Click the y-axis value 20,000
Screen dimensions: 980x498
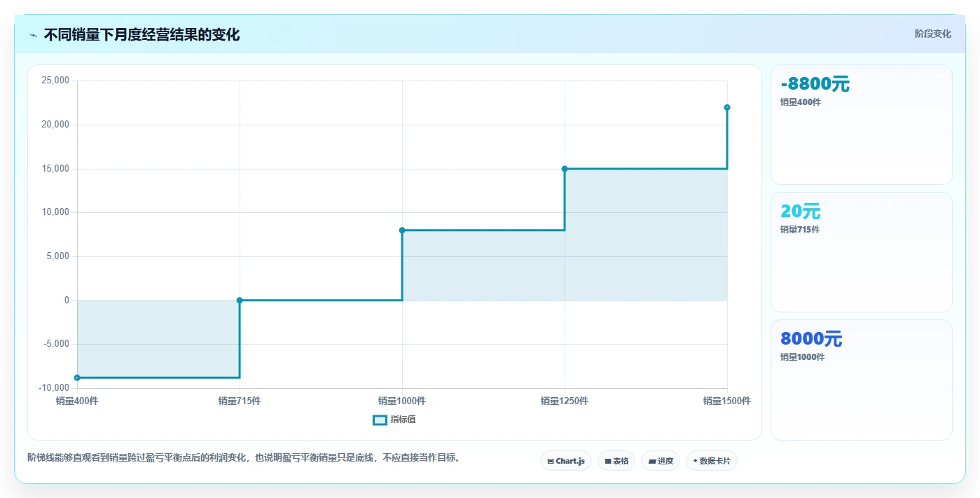[56, 125]
